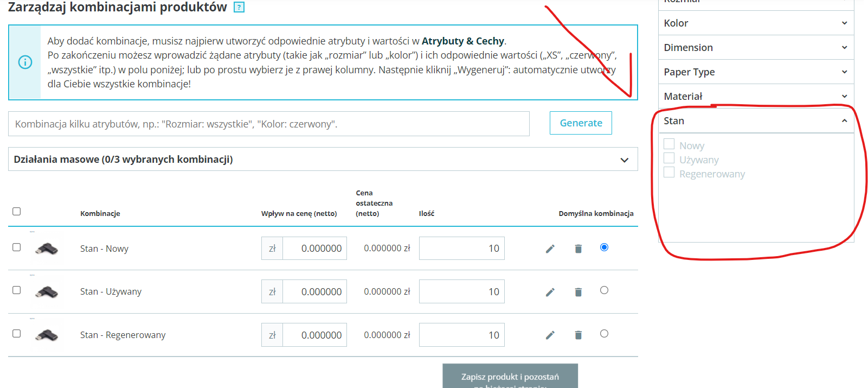Open the help icon beside the page title
The width and height of the screenshot is (868, 388).
tap(239, 7)
